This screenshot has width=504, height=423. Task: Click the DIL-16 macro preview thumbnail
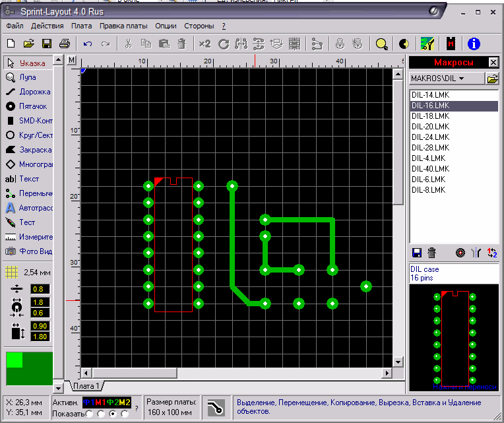(454, 337)
